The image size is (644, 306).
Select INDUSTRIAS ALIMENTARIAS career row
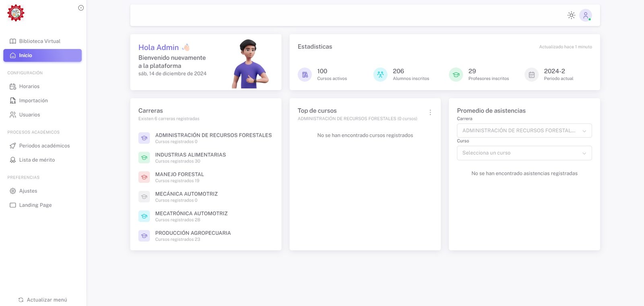coord(205,158)
